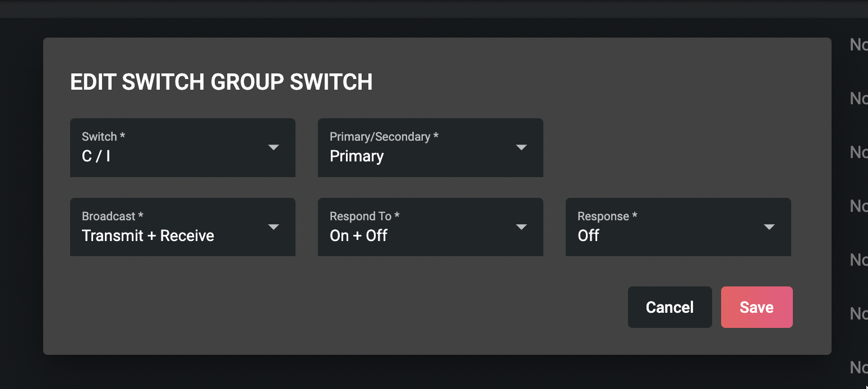868x389 pixels.
Task: Open the dropdown set to Primary
Action: [x=415, y=155]
